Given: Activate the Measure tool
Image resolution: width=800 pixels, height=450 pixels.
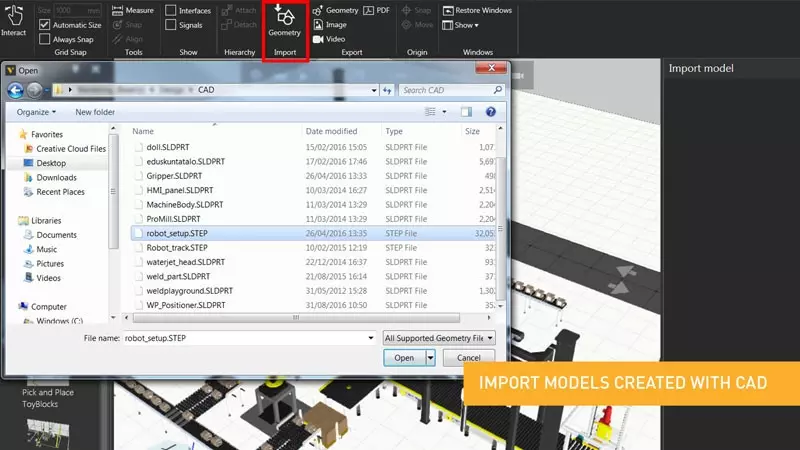Looking at the screenshot, I should pyautogui.click(x=133, y=10).
